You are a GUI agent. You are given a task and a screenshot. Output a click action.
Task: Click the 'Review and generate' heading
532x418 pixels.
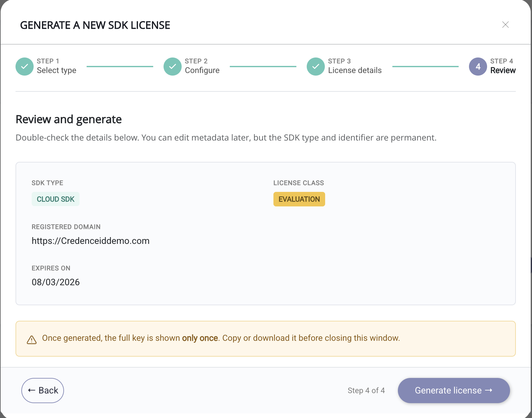coord(69,120)
